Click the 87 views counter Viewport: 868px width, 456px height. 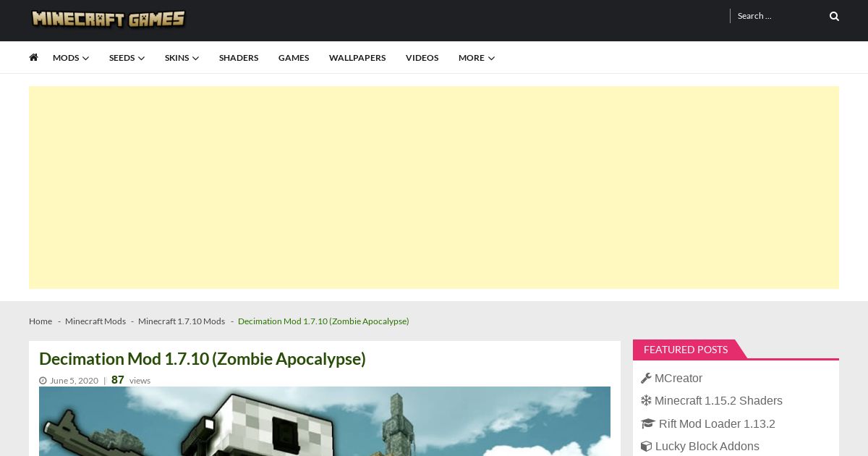(131, 380)
